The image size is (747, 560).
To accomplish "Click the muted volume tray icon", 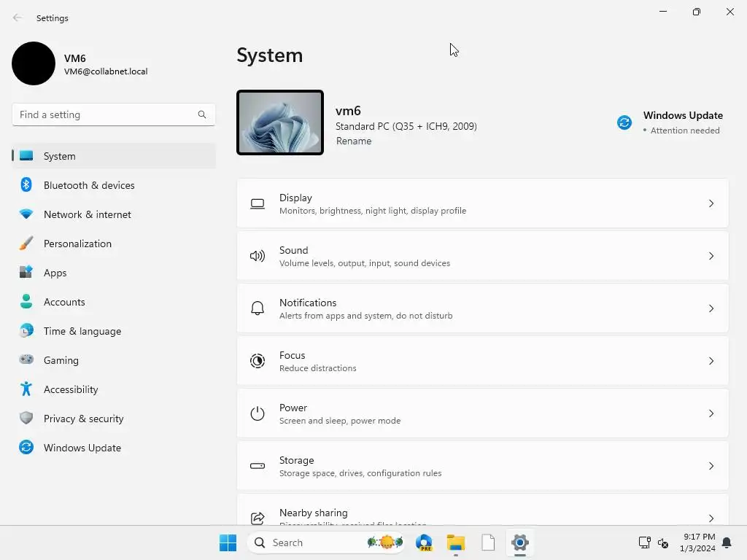I will [662, 542].
